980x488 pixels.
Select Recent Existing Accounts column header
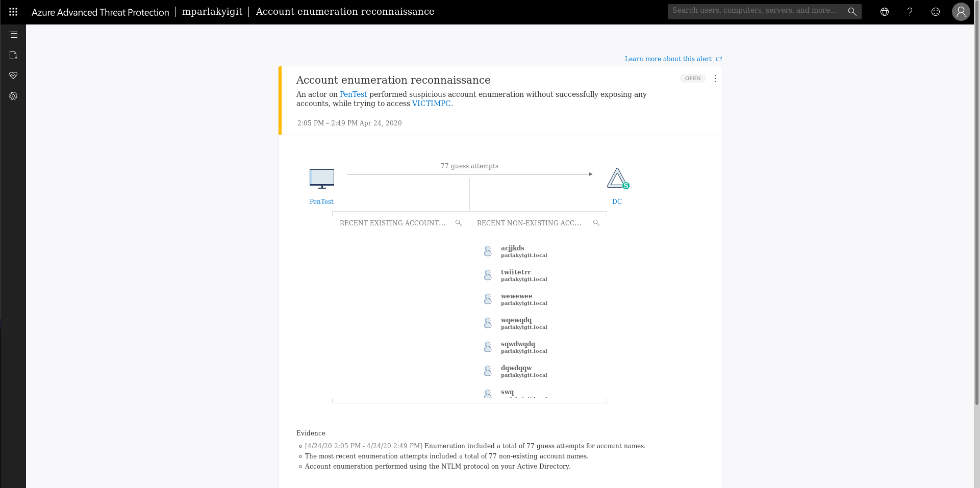(393, 223)
